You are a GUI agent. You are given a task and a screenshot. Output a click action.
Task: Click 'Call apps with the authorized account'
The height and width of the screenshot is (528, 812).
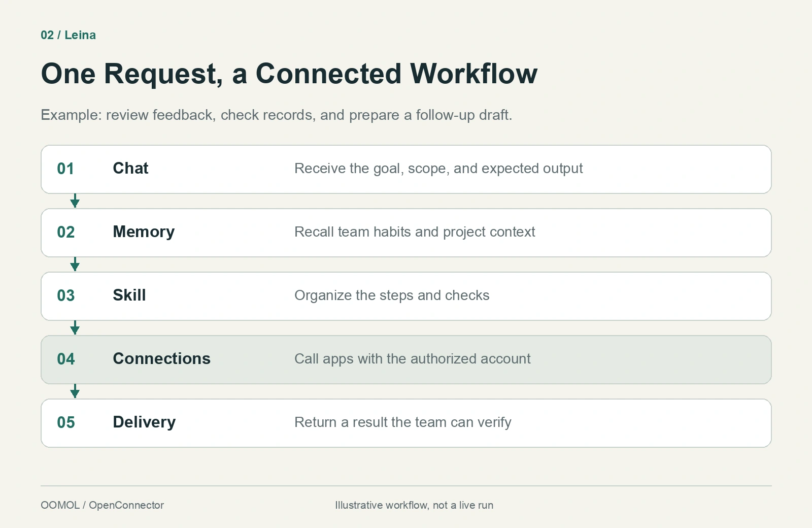click(413, 359)
